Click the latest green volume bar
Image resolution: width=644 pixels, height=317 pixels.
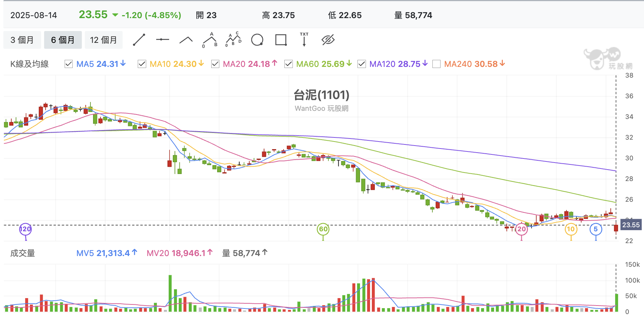616,303
